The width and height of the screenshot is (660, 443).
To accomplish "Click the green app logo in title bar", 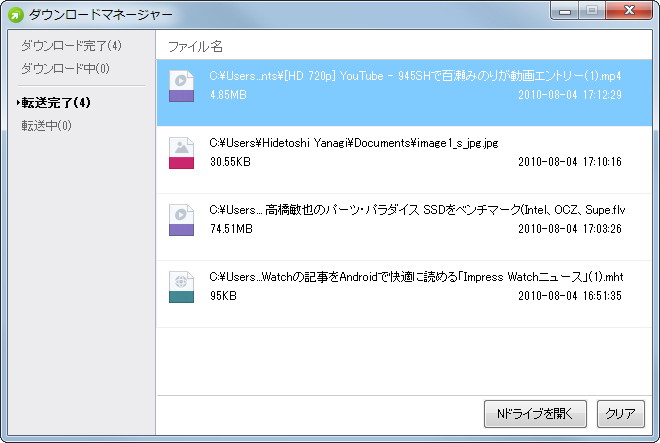I will [16, 15].
